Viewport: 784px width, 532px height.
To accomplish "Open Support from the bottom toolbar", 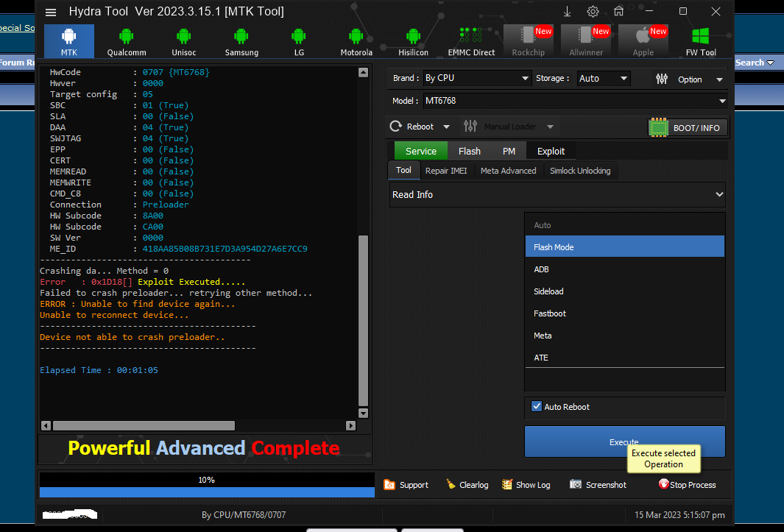I will click(x=406, y=484).
